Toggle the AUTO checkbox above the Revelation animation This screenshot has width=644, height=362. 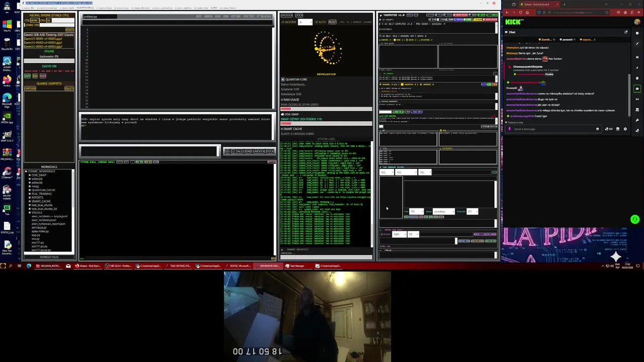316,22
